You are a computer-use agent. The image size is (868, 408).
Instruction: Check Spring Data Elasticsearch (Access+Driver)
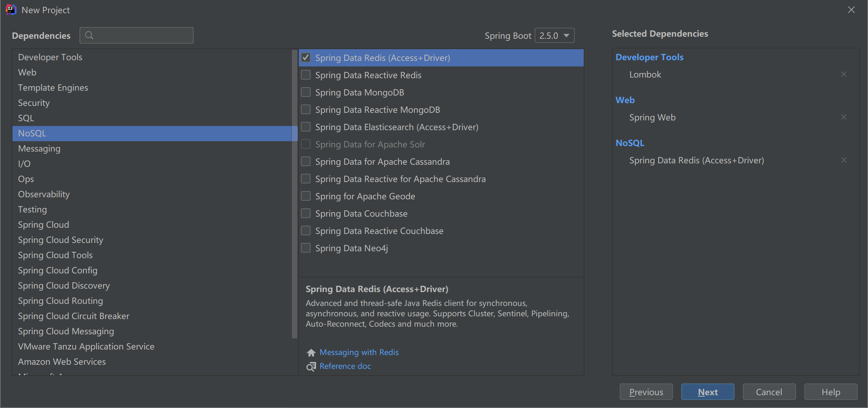(x=306, y=127)
